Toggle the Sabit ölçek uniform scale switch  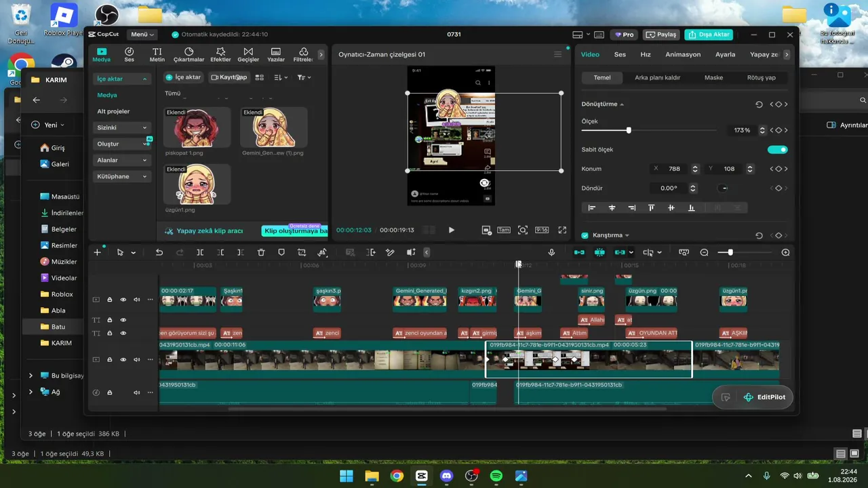(x=778, y=150)
